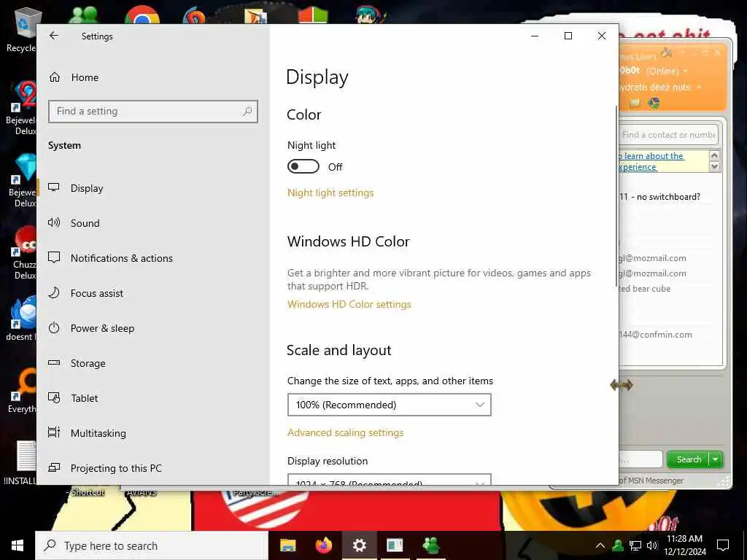Open Messenger personal message dropdown arrow

(699, 87)
